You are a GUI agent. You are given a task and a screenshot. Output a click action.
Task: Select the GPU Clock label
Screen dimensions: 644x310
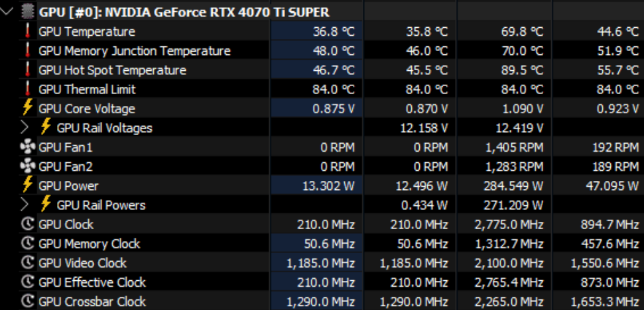(66, 225)
